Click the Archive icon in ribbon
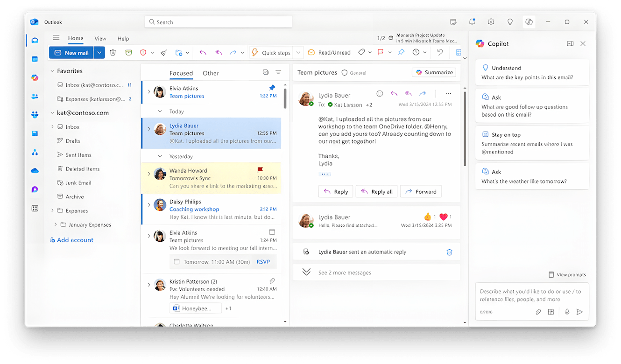The image size is (621, 364). click(128, 53)
